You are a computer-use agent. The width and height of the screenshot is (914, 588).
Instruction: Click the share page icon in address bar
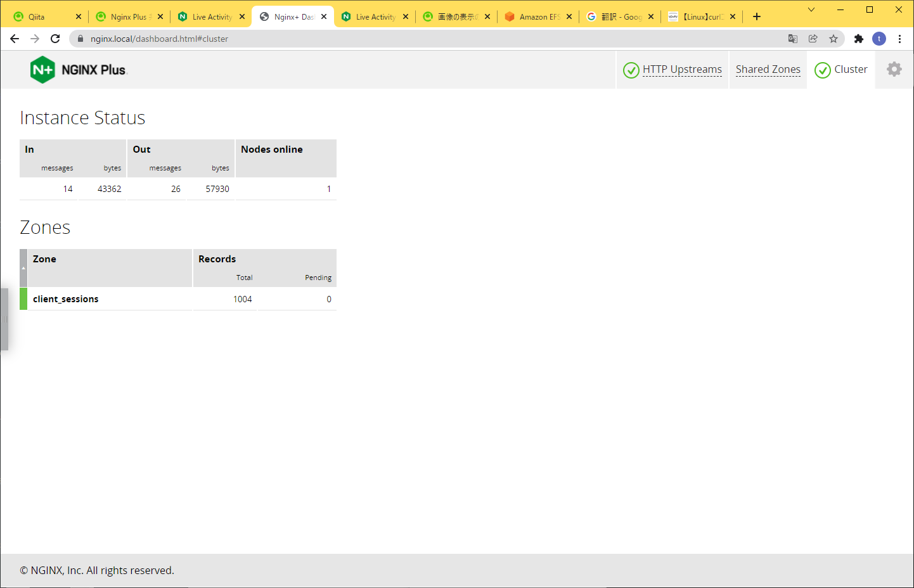coord(813,39)
